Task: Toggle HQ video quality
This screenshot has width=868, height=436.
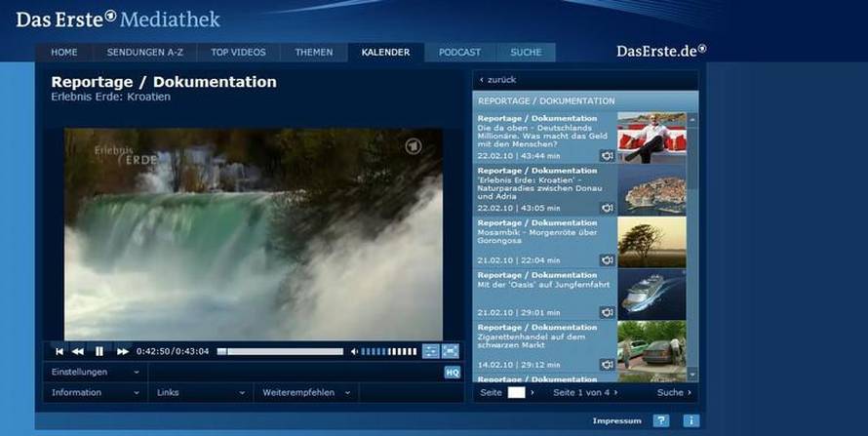Action: click(x=453, y=373)
